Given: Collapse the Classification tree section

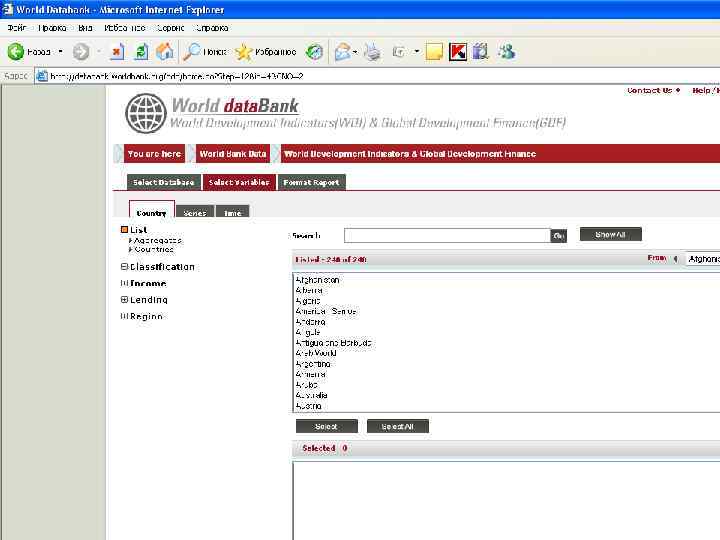Looking at the screenshot, I should [124, 266].
